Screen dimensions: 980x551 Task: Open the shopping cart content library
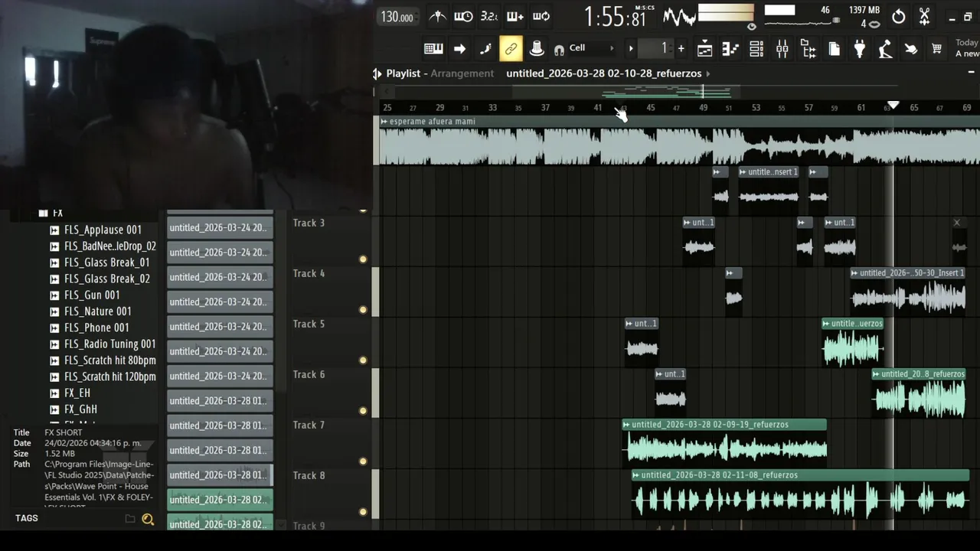coord(936,48)
